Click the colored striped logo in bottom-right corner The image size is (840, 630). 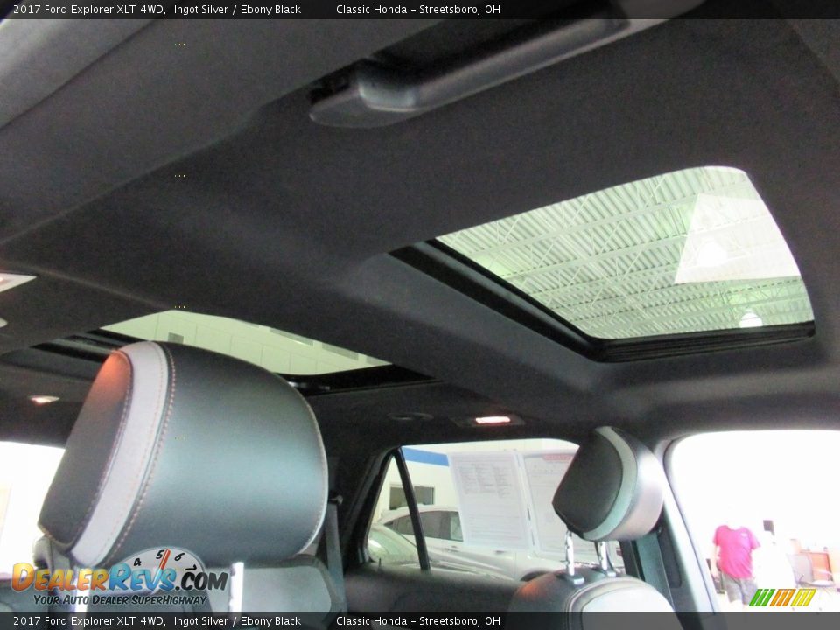(x=782, y=598)
